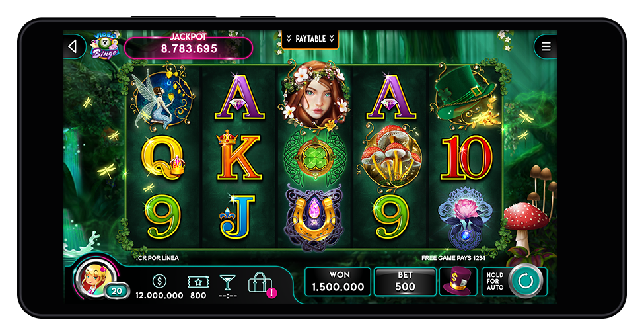Tap the dollar coin balance icon

pos(159,281)
